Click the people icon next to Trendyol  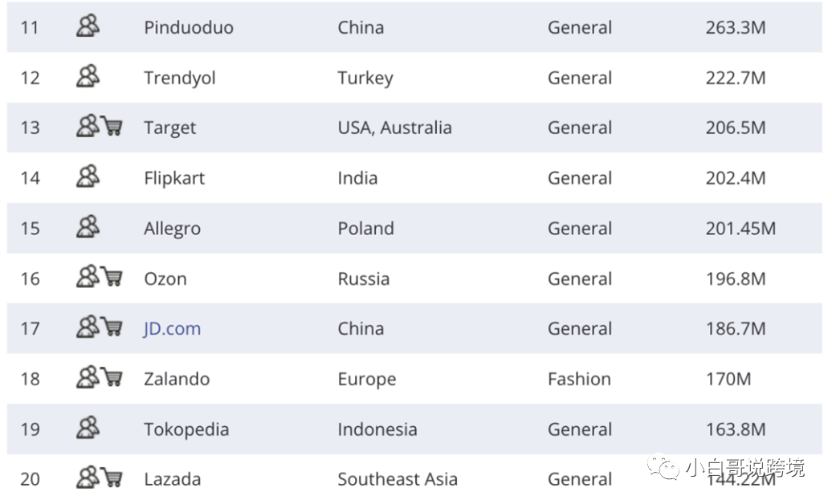(x=88, y=77)
